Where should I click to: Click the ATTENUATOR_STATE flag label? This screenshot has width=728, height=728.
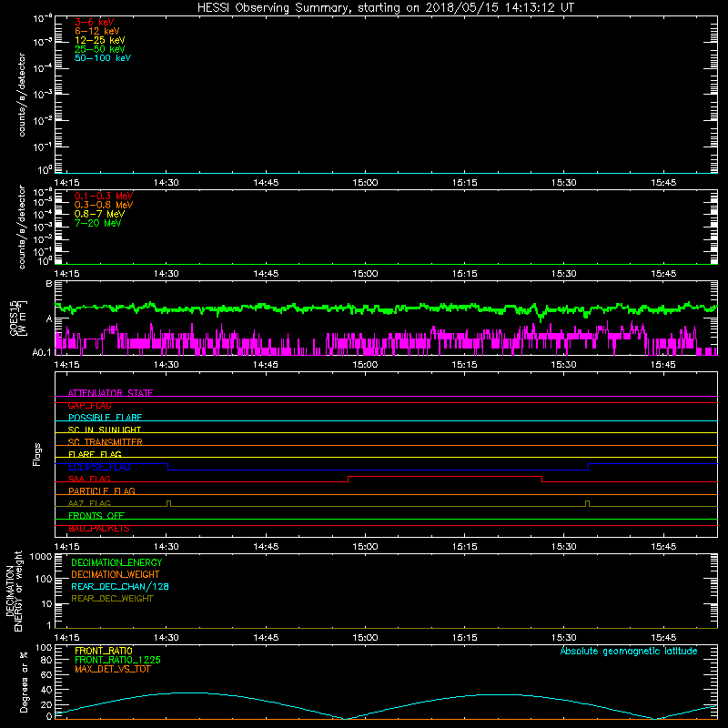[x=110, y=393]
